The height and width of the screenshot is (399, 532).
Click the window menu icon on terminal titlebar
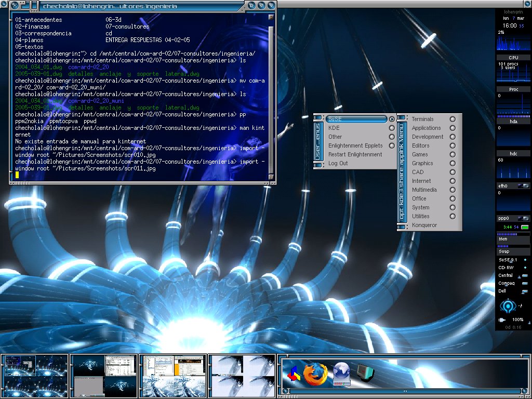click(15, 6)
